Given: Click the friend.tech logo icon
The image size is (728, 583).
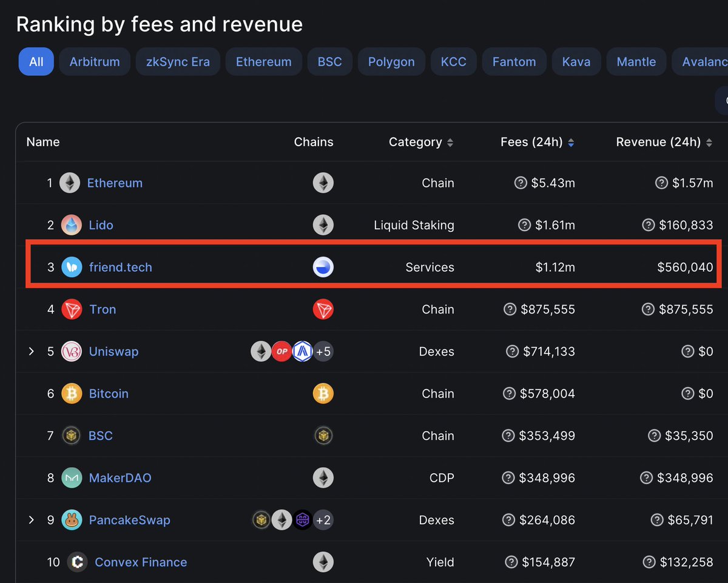Looking at the screenshot, I should [x=72, y=267].
